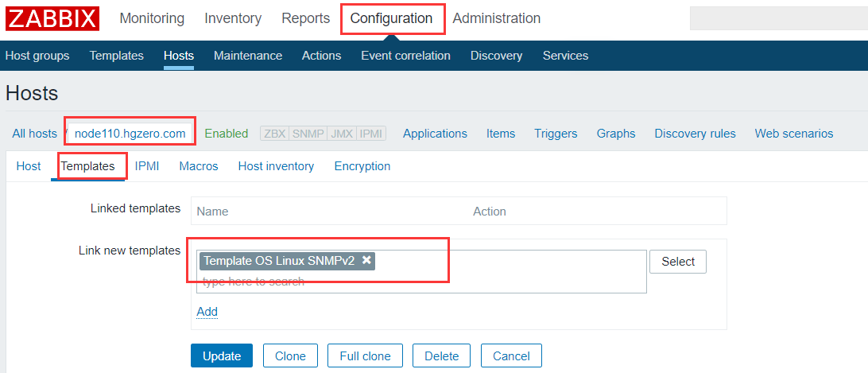
Task: Click the All hosts breadcrumb link
Action: (x=34, y=134)
